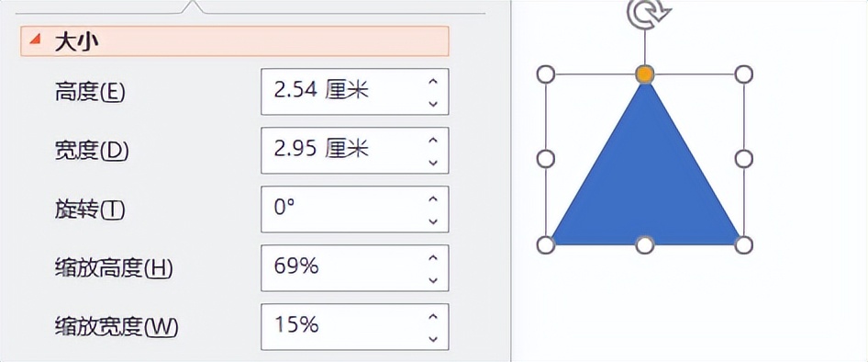Collapse the 大小 section header
This screenshot has height=362, width=868.
tap(234, 41)
